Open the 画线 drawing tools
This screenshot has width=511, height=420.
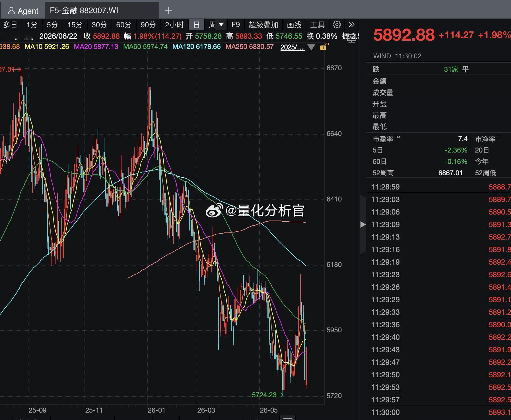tap(294, 25)
